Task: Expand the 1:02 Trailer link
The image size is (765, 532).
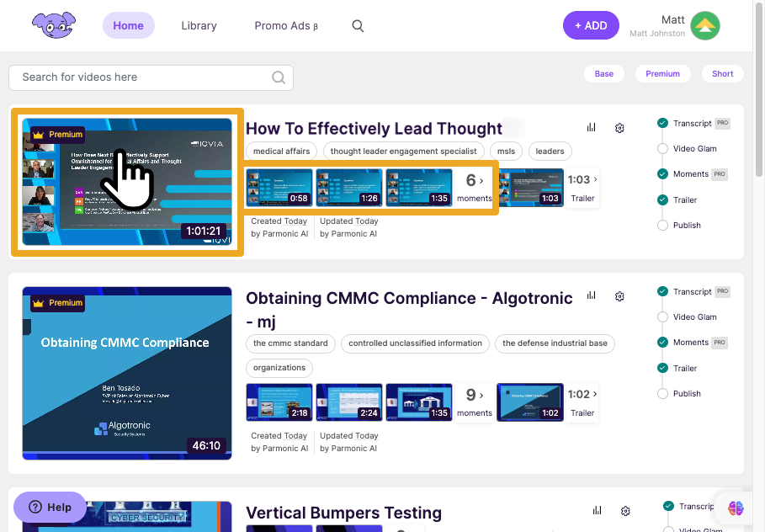Action: [582, 402]
